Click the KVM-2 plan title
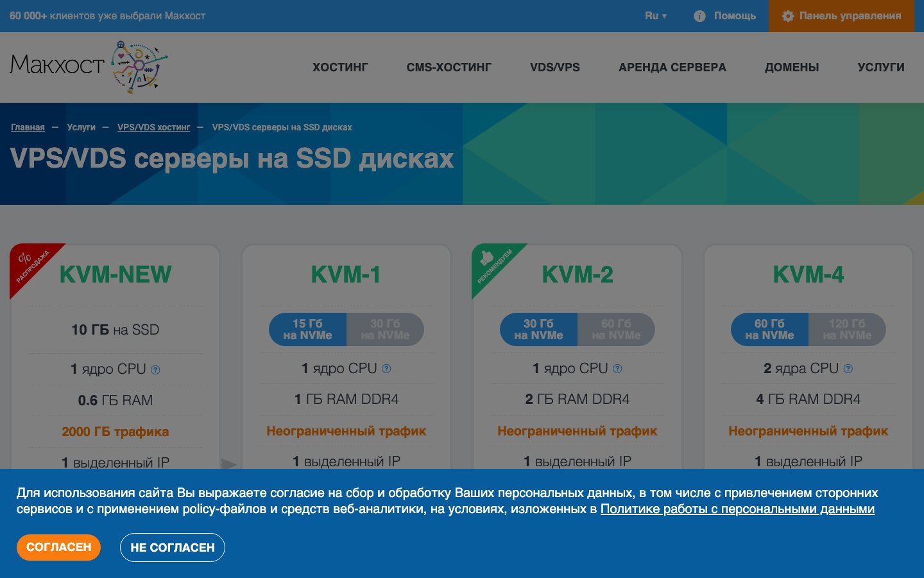This screenshot has height=578, width=924. (x=577, y=275)
